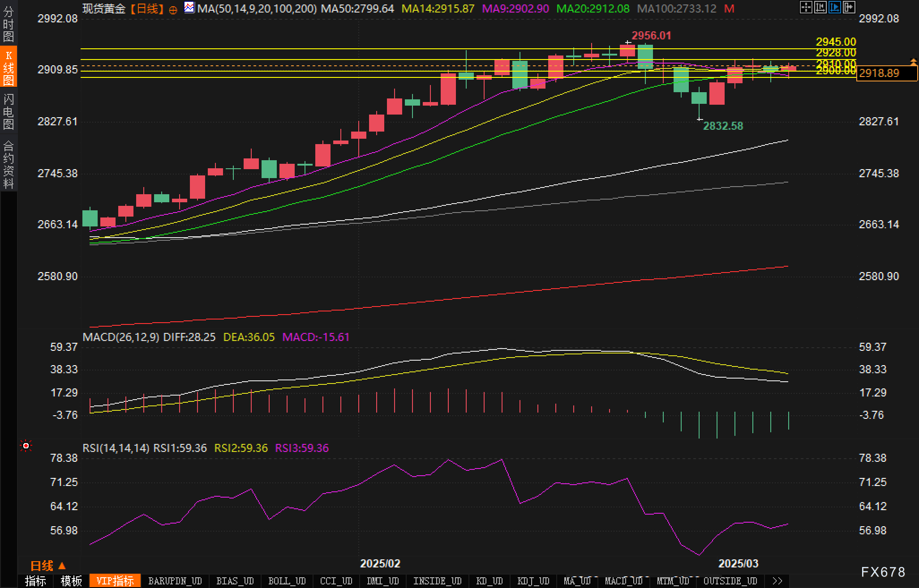
Task: Expand more indicators with >> arrow
Action: [x=777, y=581]
